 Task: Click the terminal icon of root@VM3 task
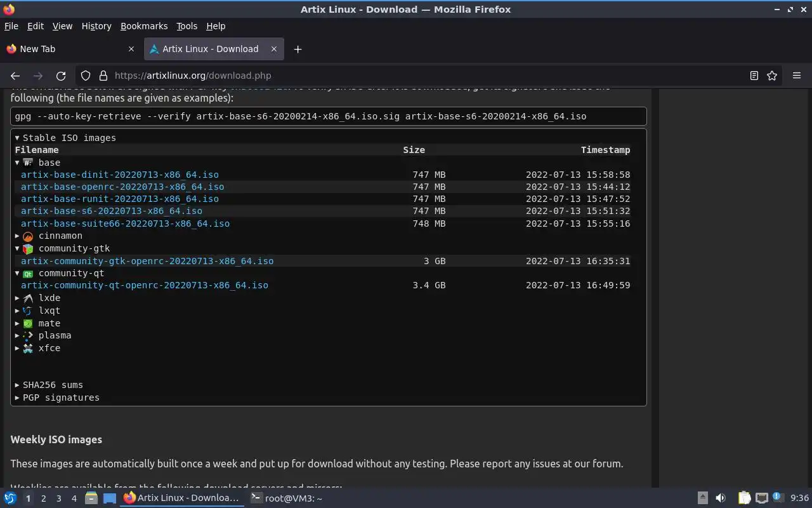pyautogui.click(x=256, y=498)
